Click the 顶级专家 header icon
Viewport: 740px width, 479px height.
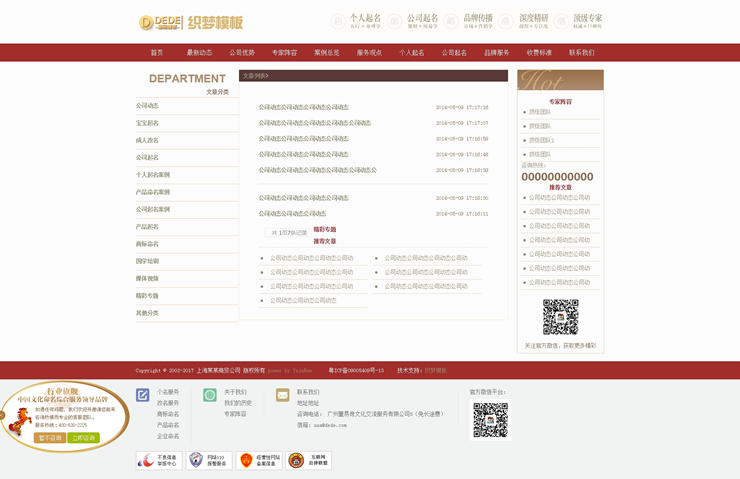pyautogui.click(x=563, y=21)
